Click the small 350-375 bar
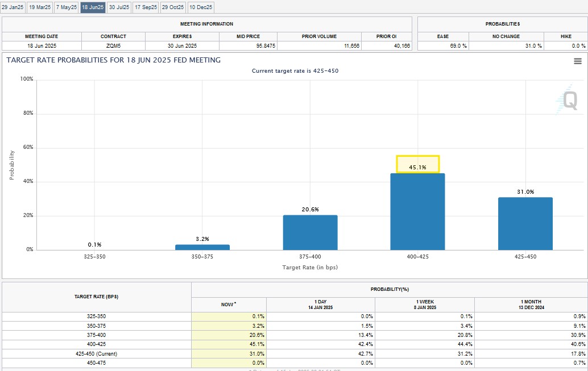 [x=202, y=247]
